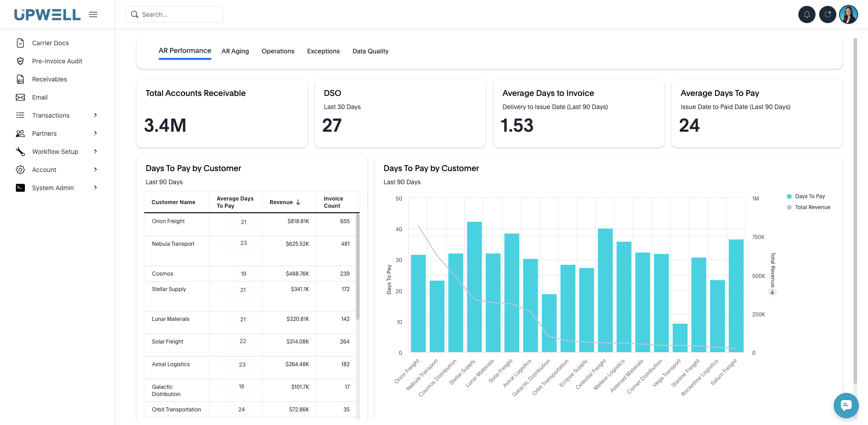Image resolution: width=868 pixels, height=425 pixels.
Task: Open the Workflow Setup wrench icon
Action: [x=20, y=152]
